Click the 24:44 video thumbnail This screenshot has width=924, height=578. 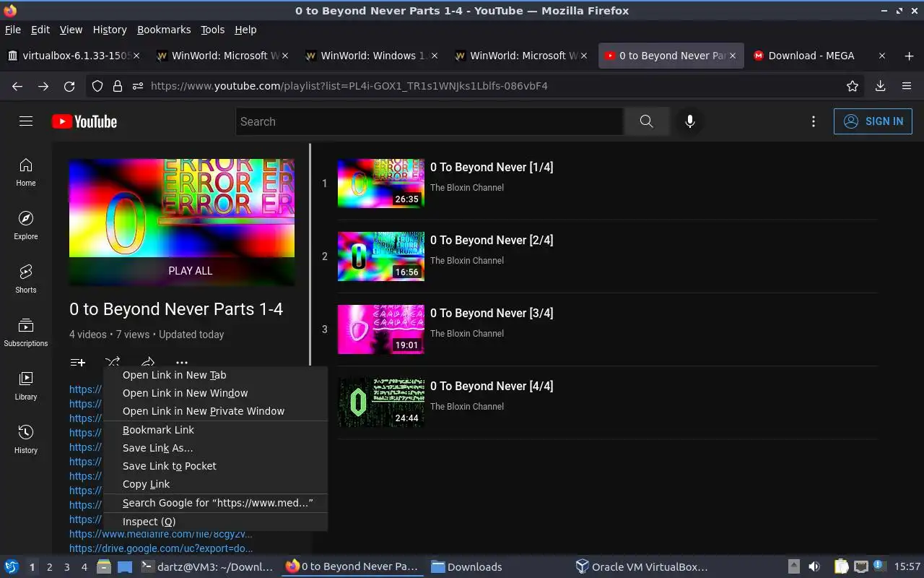click(381, 402)
